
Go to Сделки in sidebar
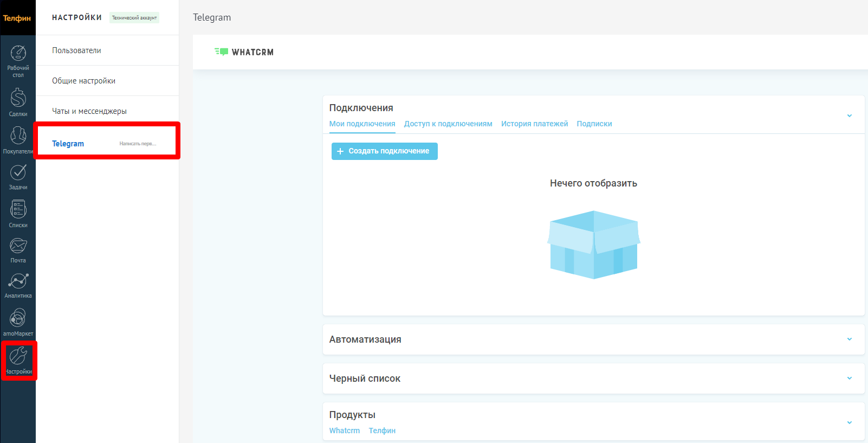pos(18,99)
